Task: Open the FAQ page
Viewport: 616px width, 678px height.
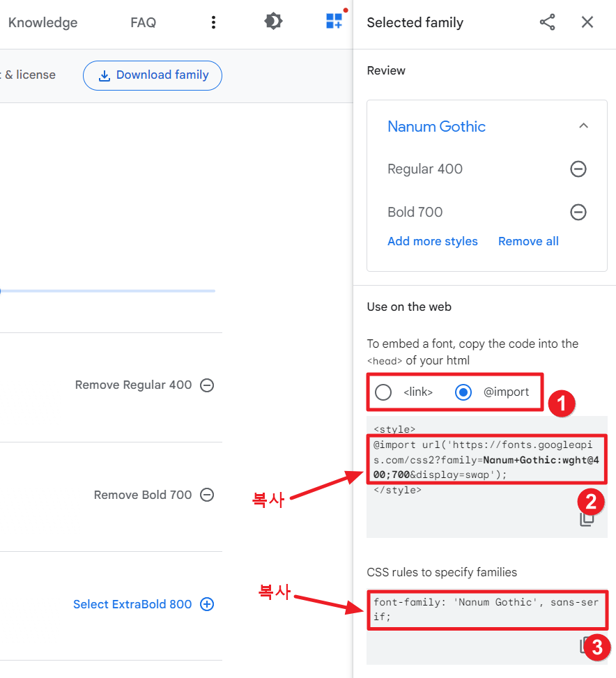Action: coord(143,22)
